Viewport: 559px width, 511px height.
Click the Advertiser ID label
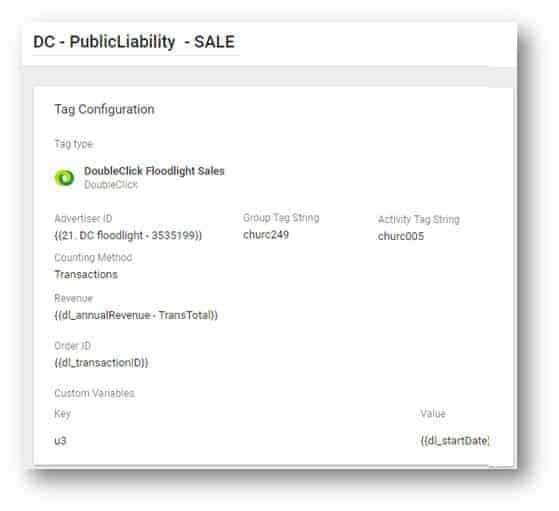(83, 218)
